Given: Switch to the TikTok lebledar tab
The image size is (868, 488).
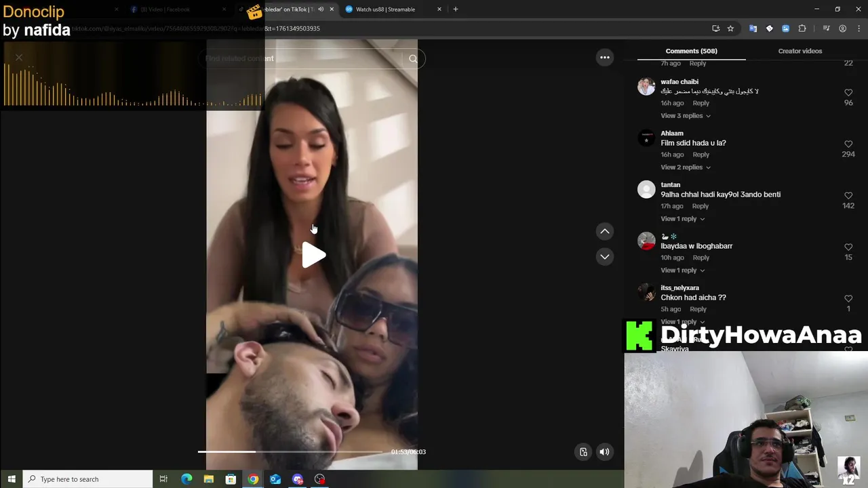Looking at the screenshot, I should [x=288, y=9].
